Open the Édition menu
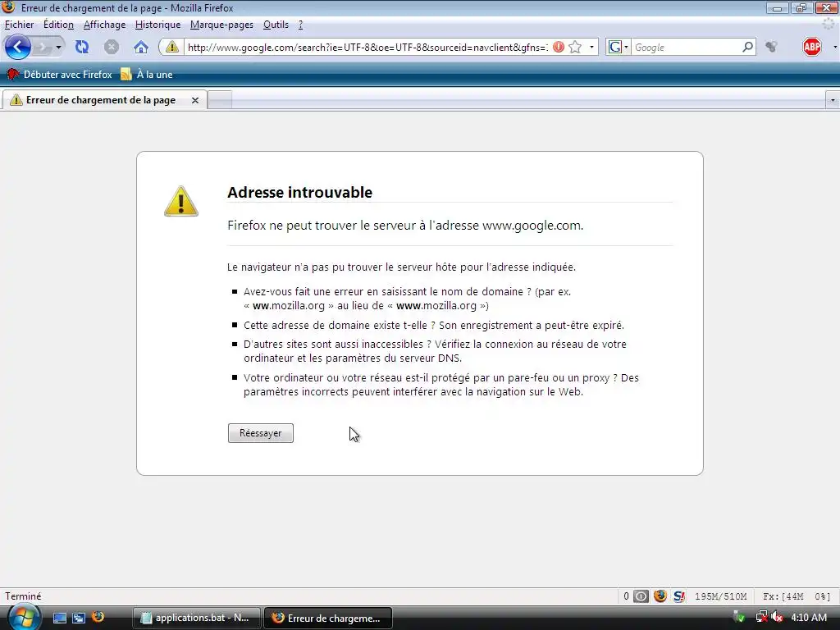The height and width of the screenshot is (630, 840). point(58,25)
